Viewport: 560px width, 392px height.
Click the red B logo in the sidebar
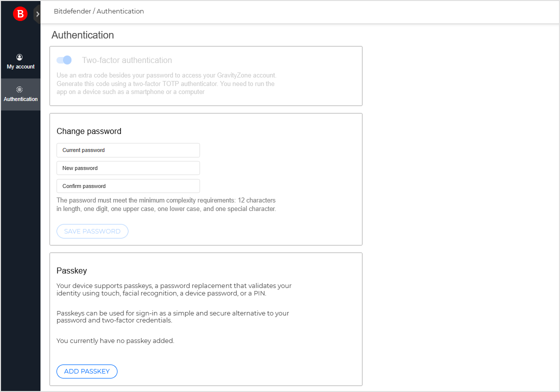tap(20, 13)
